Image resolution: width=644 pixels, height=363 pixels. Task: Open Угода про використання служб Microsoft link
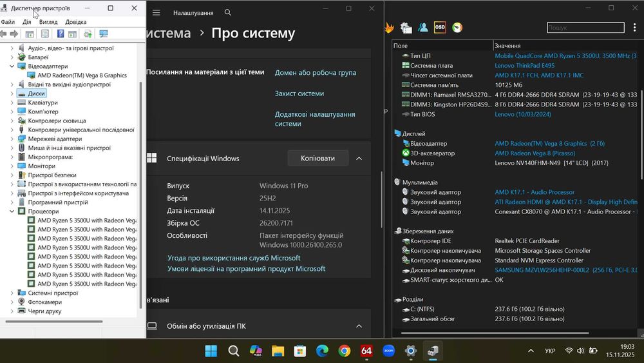pos(234,258)
